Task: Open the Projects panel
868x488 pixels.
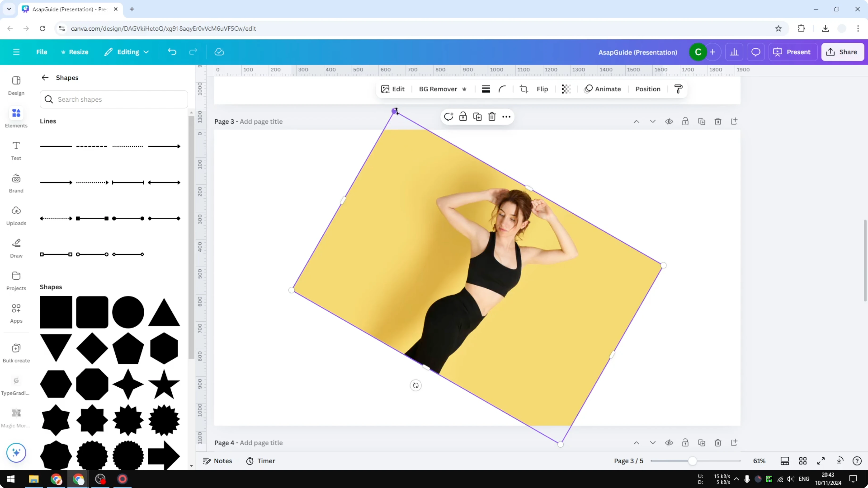Action: (x=16, y=281)
